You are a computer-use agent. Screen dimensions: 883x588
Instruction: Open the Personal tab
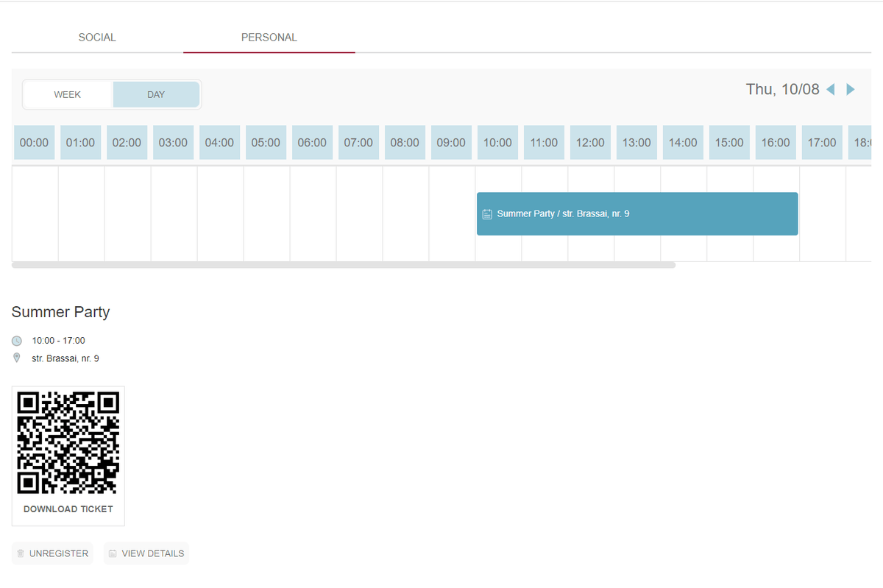pos(269,38)
